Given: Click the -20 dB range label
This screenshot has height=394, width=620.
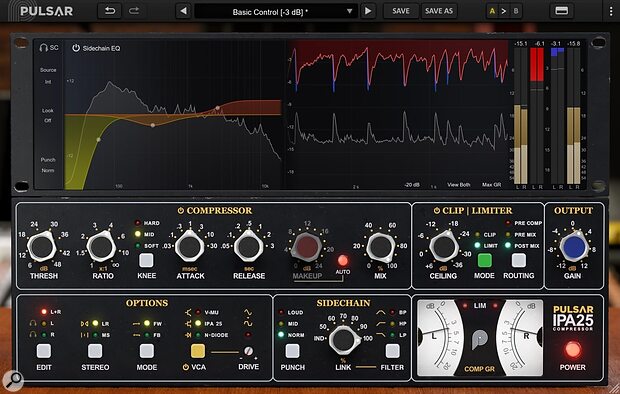Looking at the screenshot, I should tap(411, 185).
